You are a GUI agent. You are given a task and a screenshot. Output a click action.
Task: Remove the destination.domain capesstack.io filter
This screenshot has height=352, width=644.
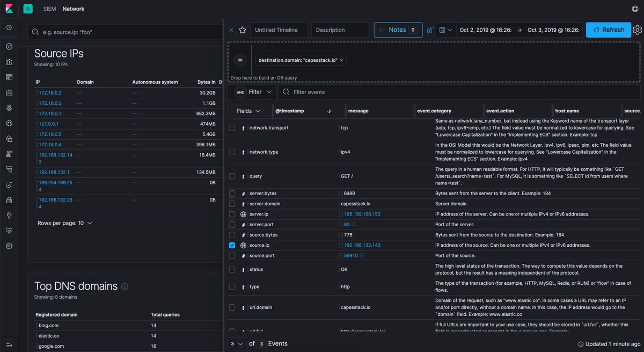point(341,60)
